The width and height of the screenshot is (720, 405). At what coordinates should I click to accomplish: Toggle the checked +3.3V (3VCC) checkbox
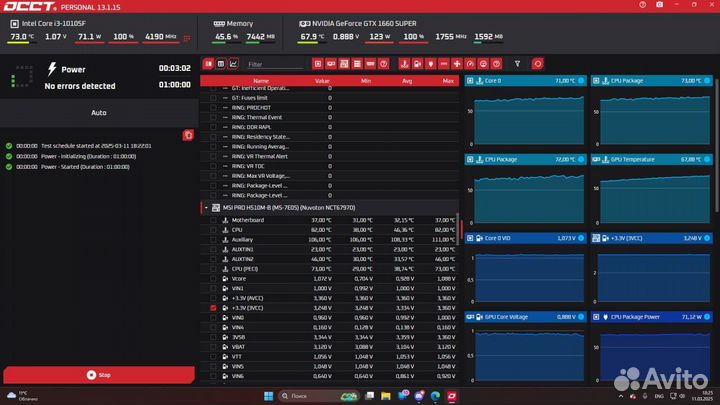pos(213,308)
